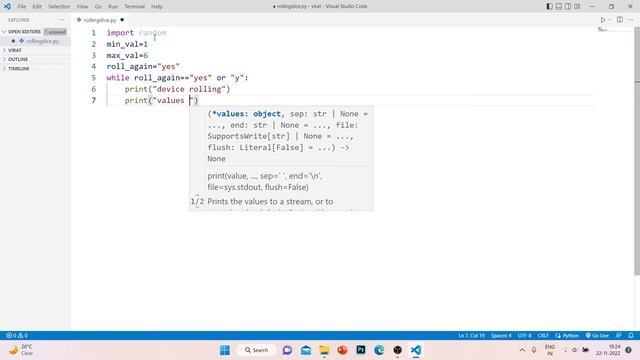640x360 pixels.
Task: Toggle the secondary side bar layout icon
Action: [x=568, y=7]
